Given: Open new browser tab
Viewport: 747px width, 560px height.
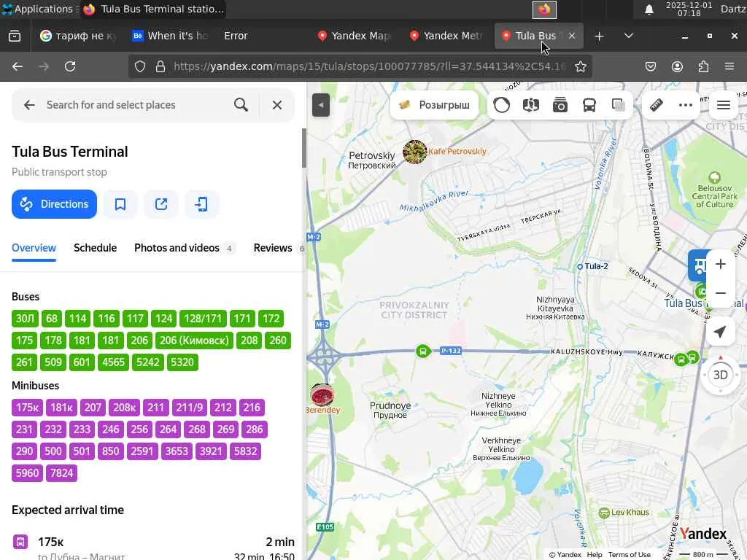Looking at the screenshot, I should (x=600, y=36).
